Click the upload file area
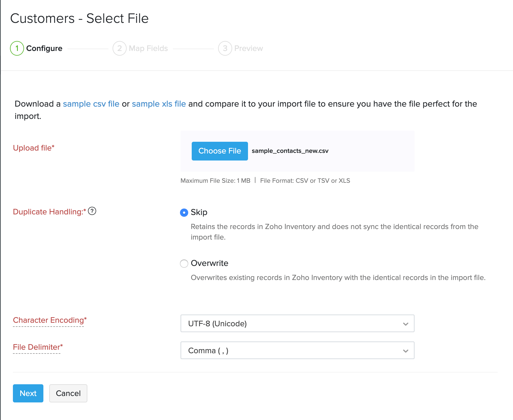The width and height of the screenshot is (513, 420). (x=297, y=151)
